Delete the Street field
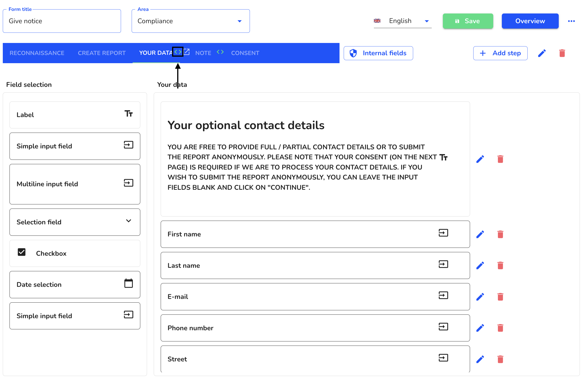 (x=500, y=359)
